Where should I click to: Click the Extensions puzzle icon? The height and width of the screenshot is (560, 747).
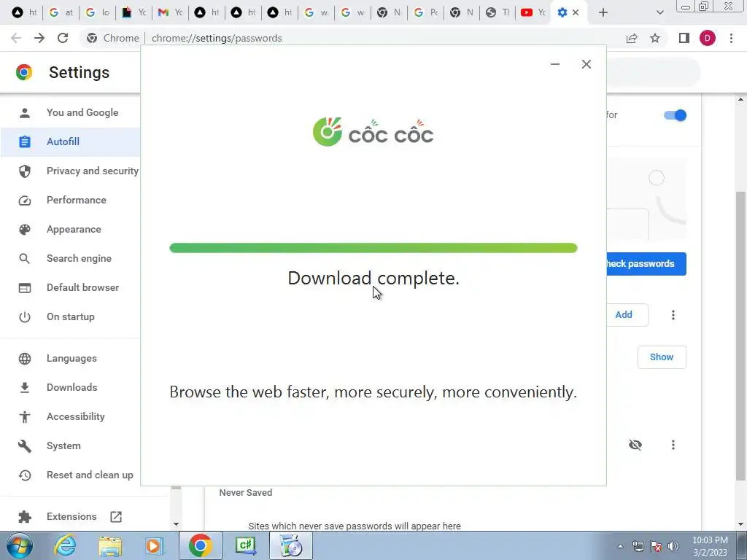click(24, 517)
